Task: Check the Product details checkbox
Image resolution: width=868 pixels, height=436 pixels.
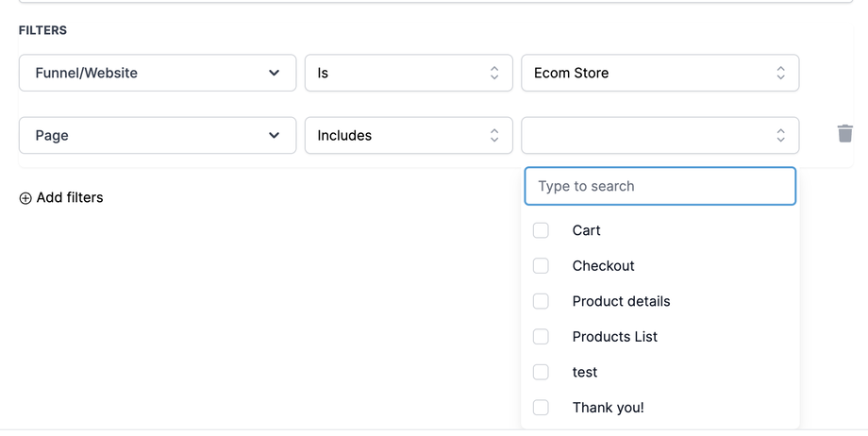Action: click(541, 301)
